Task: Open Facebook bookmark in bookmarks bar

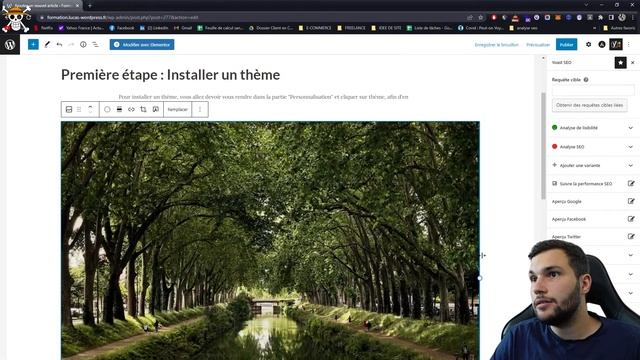Action: click(x=122, y=28)
